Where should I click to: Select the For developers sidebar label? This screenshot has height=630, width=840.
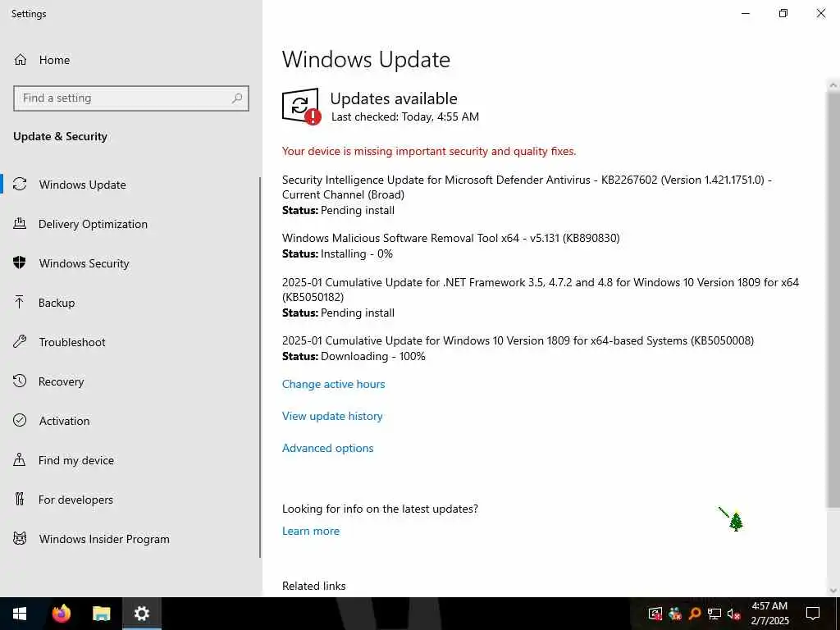pyautogui.click(x=75, y=500)
